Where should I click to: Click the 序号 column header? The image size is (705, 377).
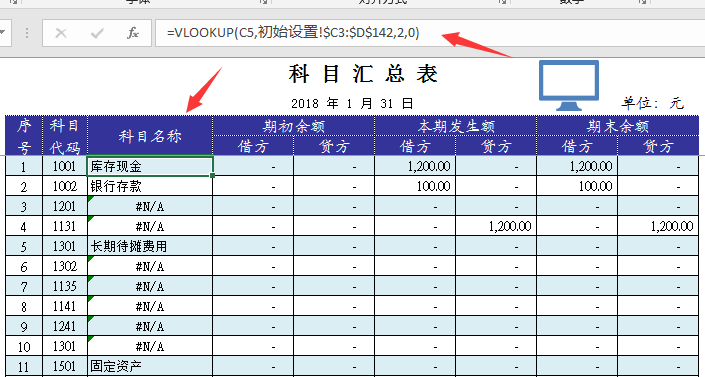24,135
